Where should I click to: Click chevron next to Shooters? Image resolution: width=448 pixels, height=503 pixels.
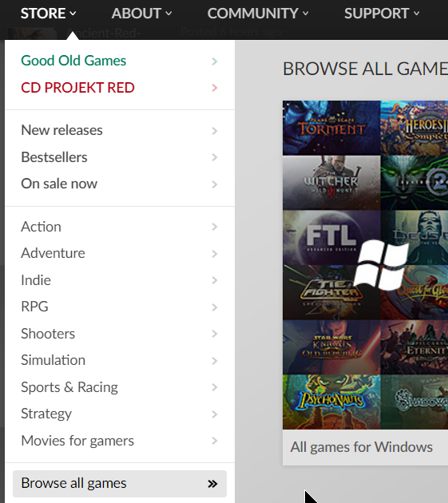[x=215, y=334]
